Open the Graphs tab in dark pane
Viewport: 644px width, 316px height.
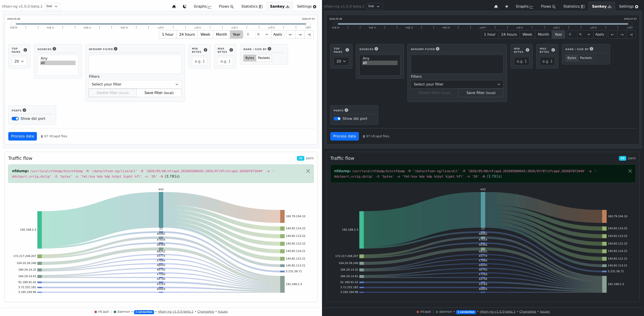tap(524, 7)
